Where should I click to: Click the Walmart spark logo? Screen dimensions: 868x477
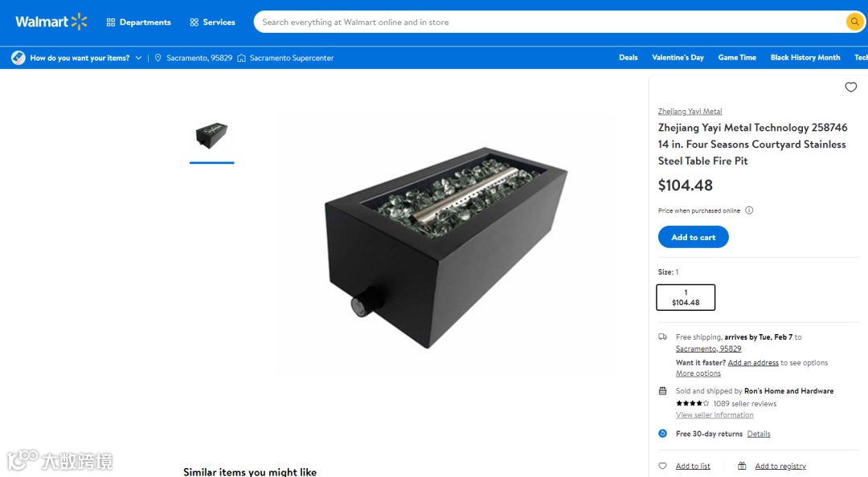(x=79, y=22)
